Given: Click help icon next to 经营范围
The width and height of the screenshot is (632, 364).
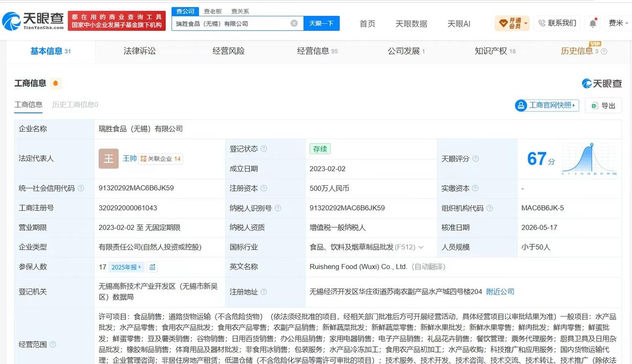Looking at the screenshot, I should pyautogui.click(x=53, y=344).
